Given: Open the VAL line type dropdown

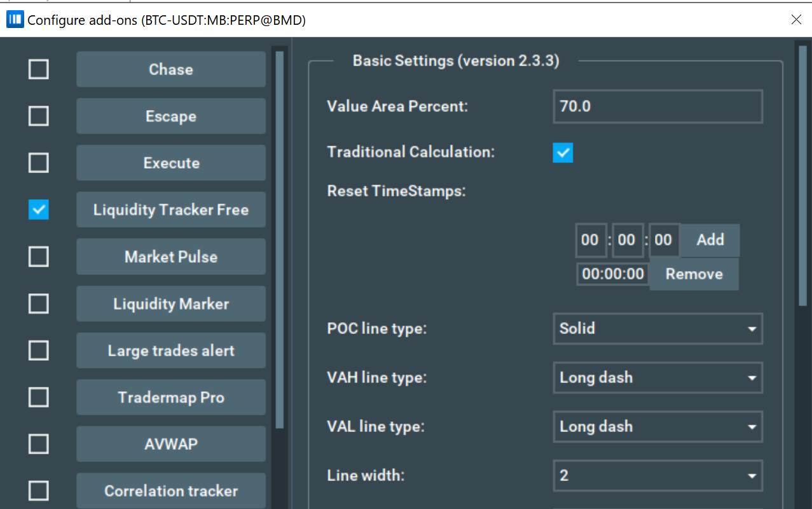Looking at the screenshot, I should 657,426.
